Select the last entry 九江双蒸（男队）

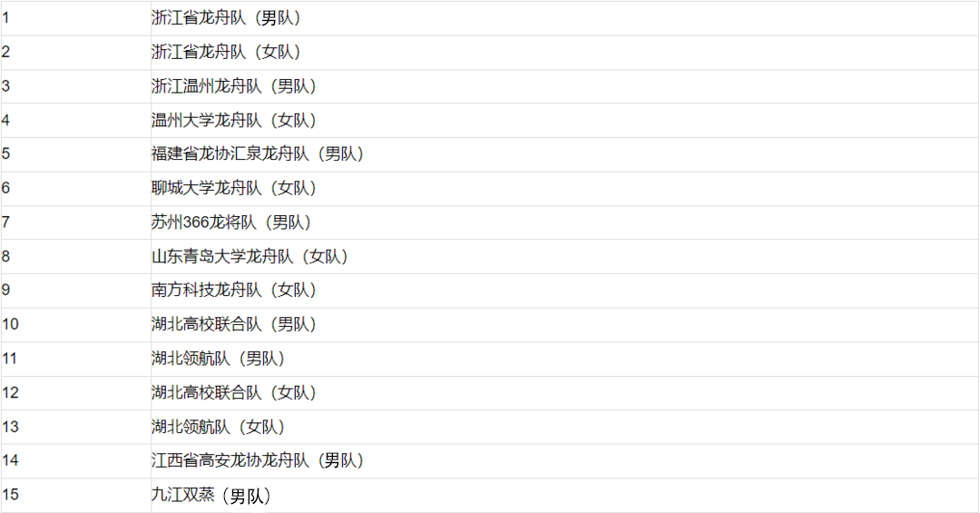pyautogui.click(x=211, y=496)
